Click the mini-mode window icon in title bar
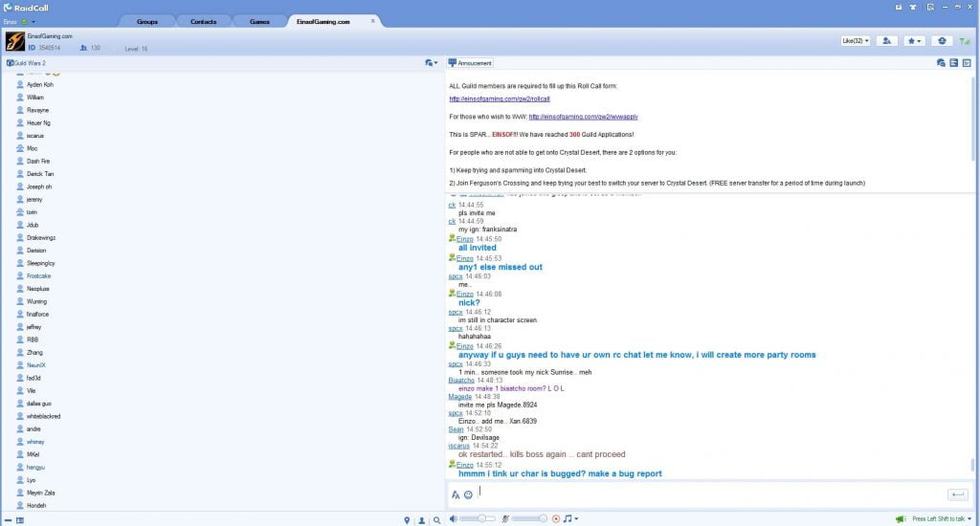 pos(930,7)
